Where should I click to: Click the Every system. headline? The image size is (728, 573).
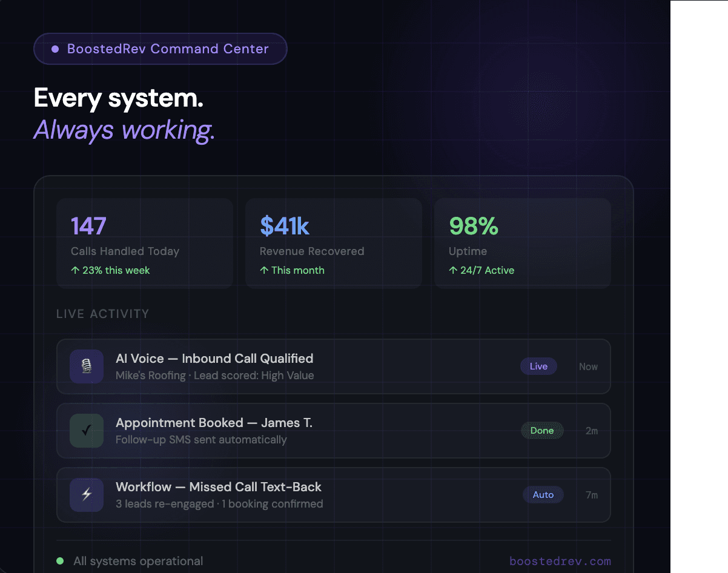119,98
